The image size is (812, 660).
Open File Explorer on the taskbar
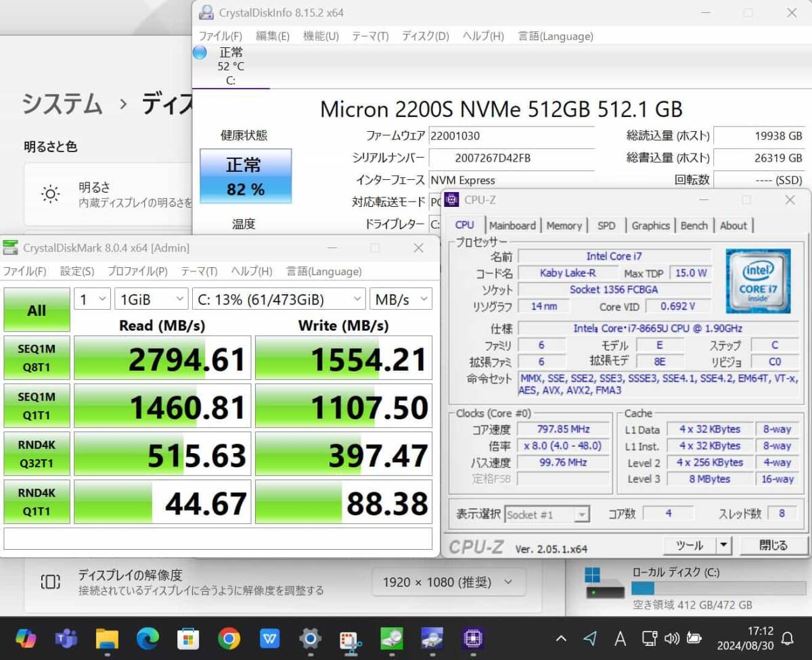[107, 638]
